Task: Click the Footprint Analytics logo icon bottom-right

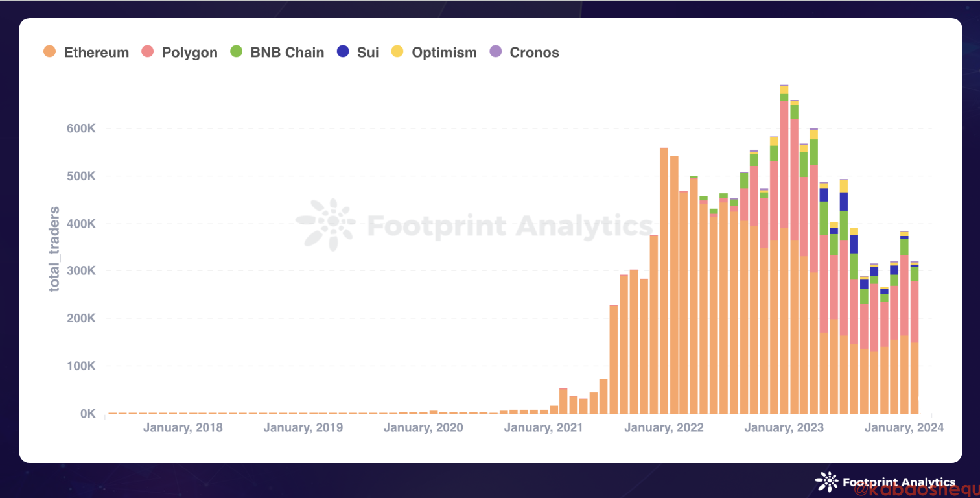Action: click(x=826, y=482)
